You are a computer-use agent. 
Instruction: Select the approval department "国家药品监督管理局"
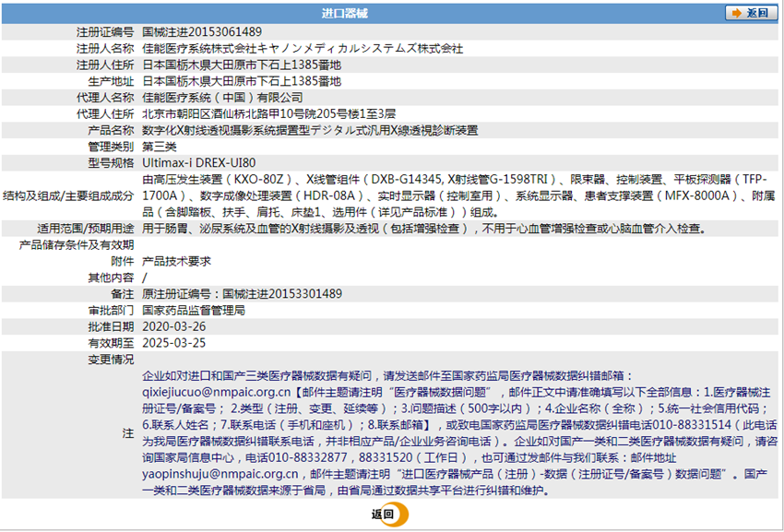coord(194,311)
